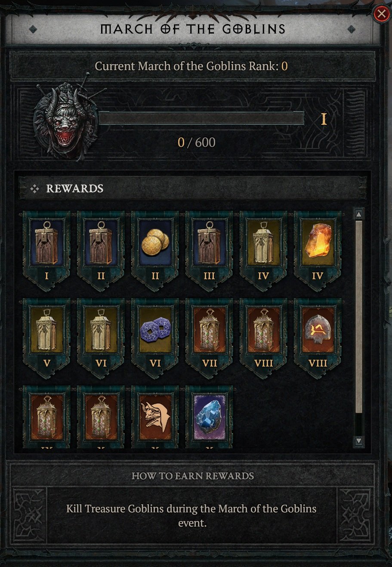Select the purple obols coins reward

[155, 332]
